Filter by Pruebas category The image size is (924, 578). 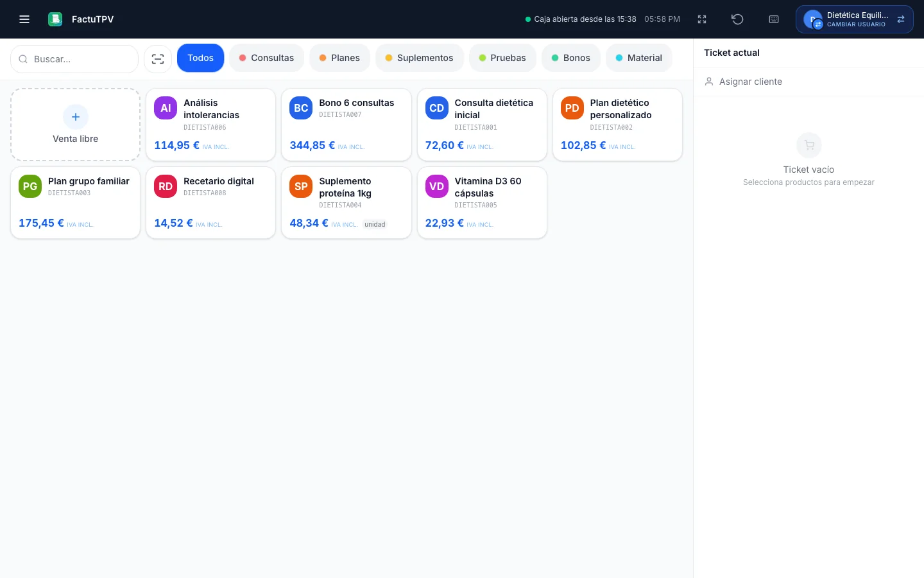(502, 58)
